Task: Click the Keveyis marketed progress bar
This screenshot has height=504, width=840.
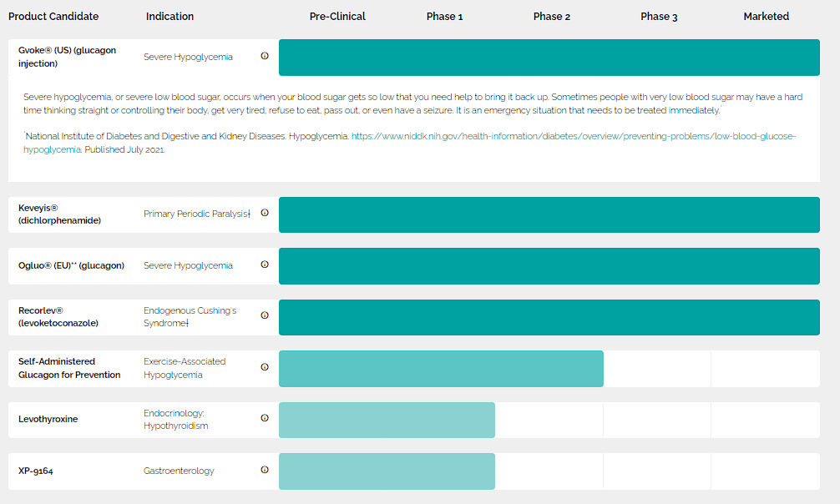Action: (549, 214)
